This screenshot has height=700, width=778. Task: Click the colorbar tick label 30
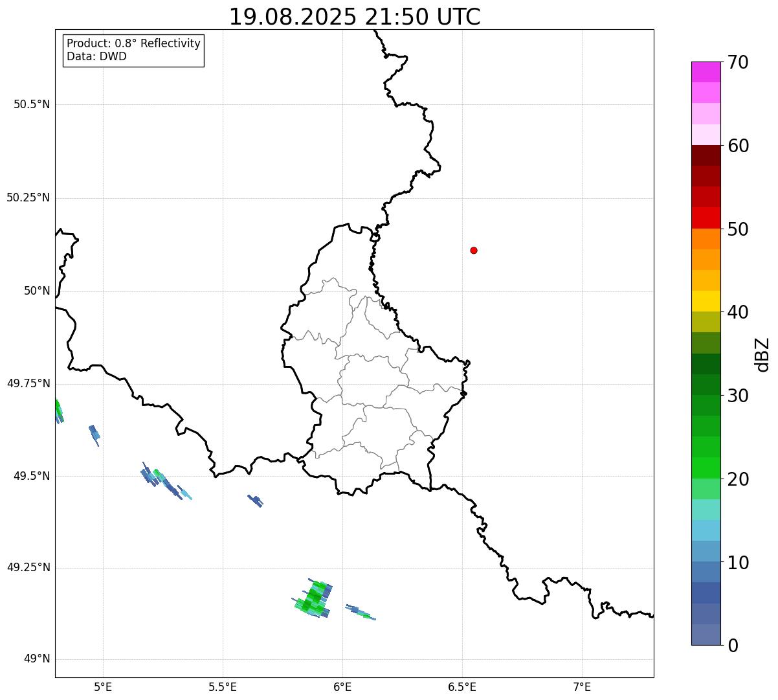[x=738, y=396]
